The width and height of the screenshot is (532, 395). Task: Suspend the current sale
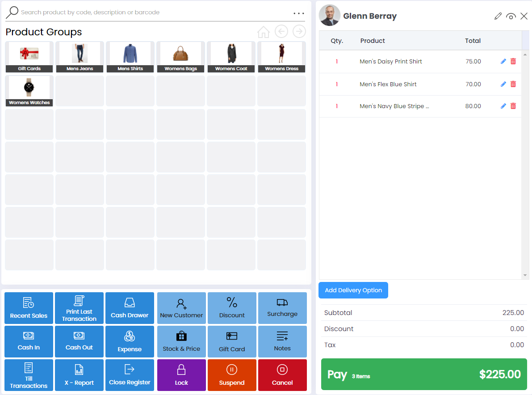pyautogui.click(x=232, y=375)
